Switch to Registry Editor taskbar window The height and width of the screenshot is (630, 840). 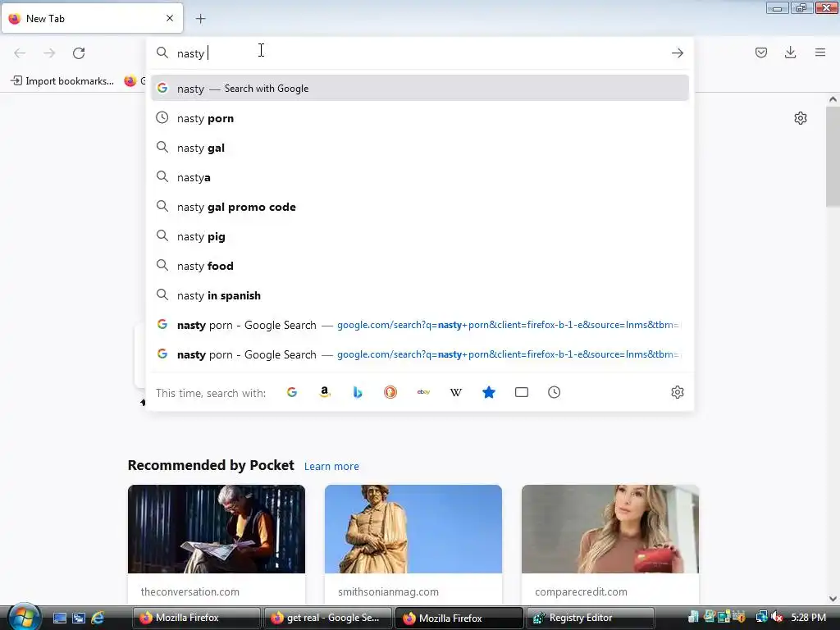click(x=591, y=618)
